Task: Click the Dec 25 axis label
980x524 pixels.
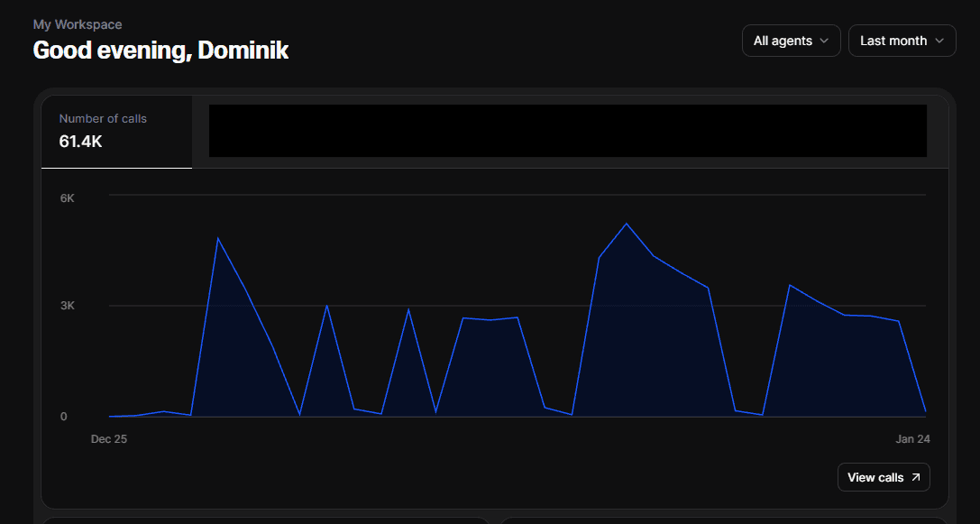Action: coord(109,438)
